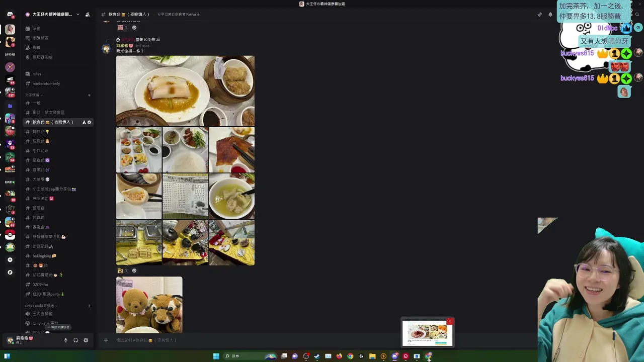
Task: Open the server icon with 137 badge
Action: pos(10,92)
